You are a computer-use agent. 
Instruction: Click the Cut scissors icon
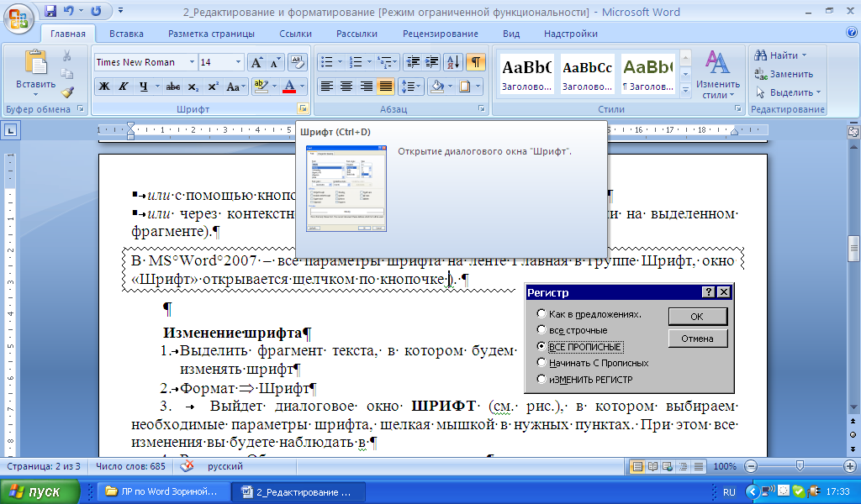tap(67, 55)
